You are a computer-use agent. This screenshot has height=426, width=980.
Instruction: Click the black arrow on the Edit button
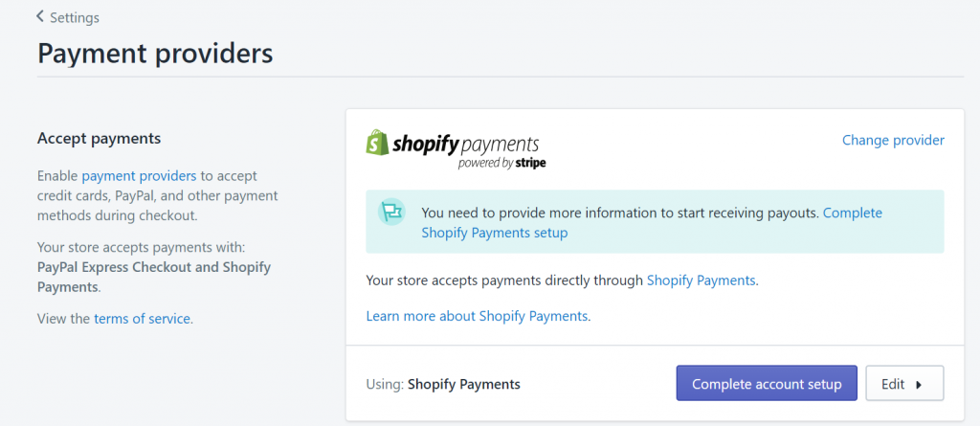coord(919,385)
